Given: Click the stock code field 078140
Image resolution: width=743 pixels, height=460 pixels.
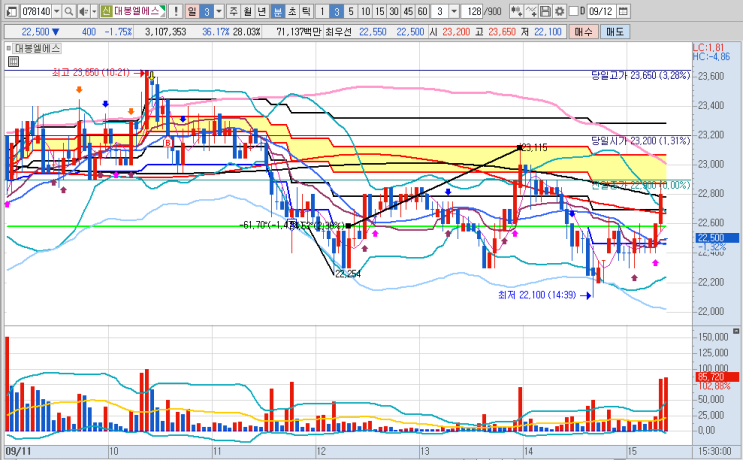Looking at the screenshot, I should [x=36, y=11].
